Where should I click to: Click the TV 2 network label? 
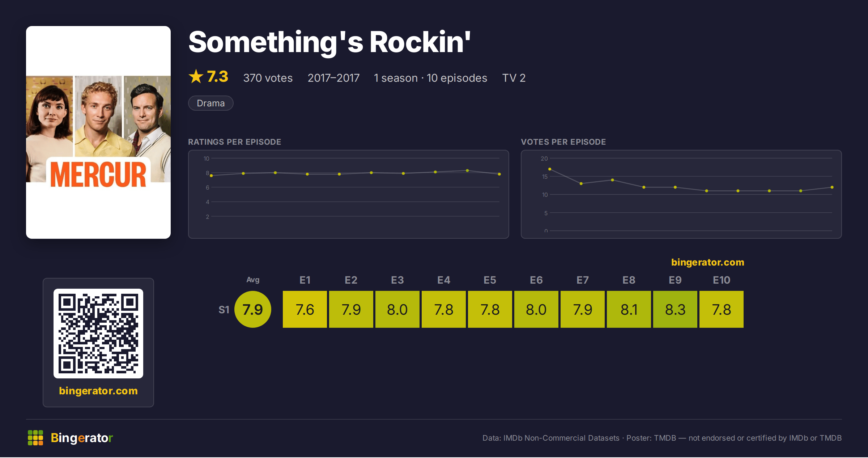pyautogui.click(x=514, y=78)
